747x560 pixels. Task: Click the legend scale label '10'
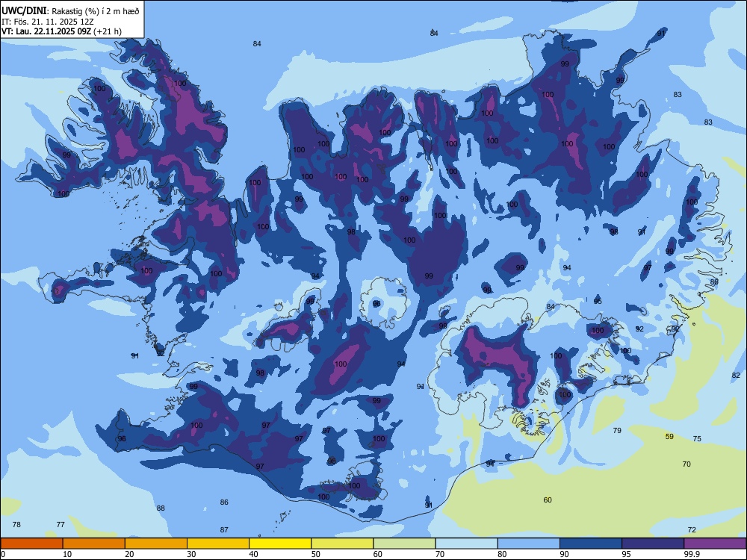pyautogui.click(x=67, y=554)
